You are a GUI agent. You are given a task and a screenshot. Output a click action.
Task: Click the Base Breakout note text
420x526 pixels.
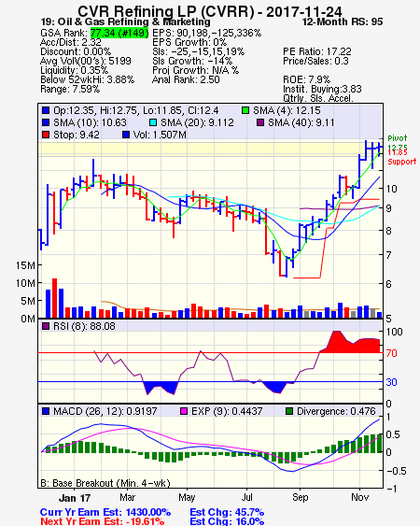pos(105,483)
